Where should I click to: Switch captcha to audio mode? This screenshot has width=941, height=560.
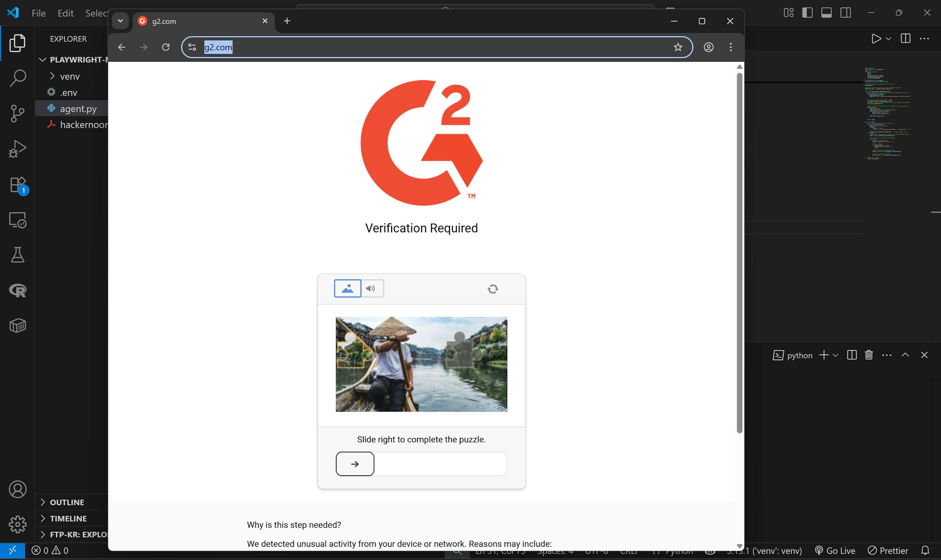(x=372, y=288)
